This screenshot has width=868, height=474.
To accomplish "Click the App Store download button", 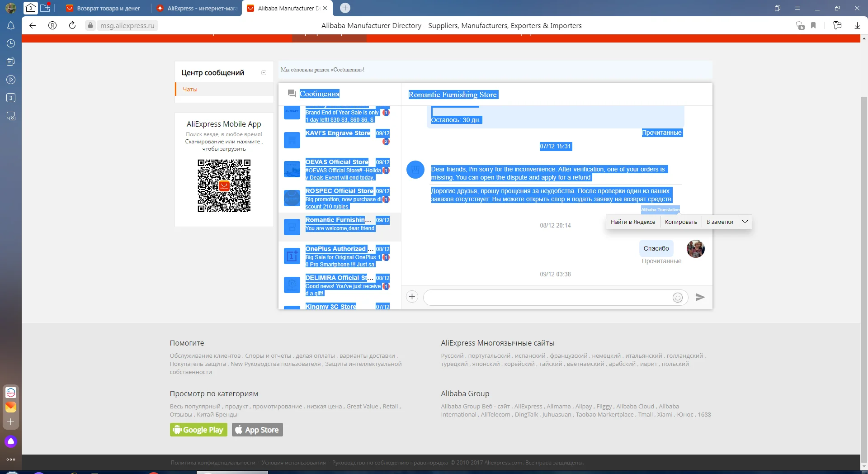I will (x=257, y=430).
